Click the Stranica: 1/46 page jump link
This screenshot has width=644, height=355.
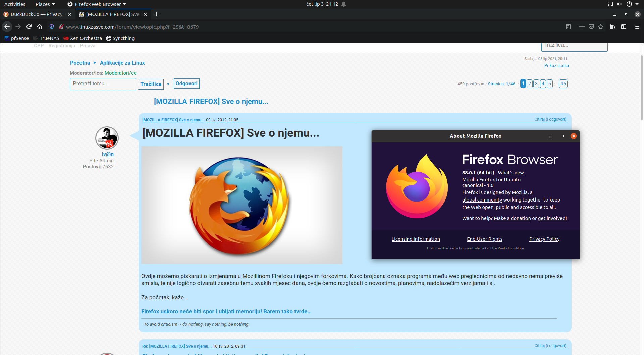tap(502, 84)
